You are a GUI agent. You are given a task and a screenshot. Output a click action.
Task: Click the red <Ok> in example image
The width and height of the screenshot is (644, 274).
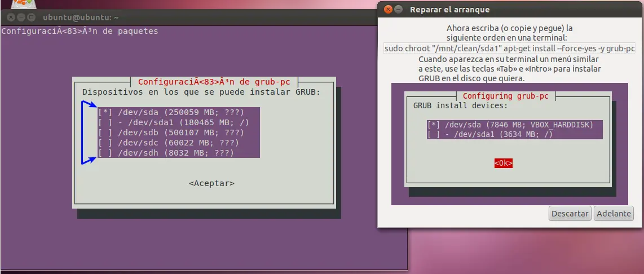tap(504, 163)
